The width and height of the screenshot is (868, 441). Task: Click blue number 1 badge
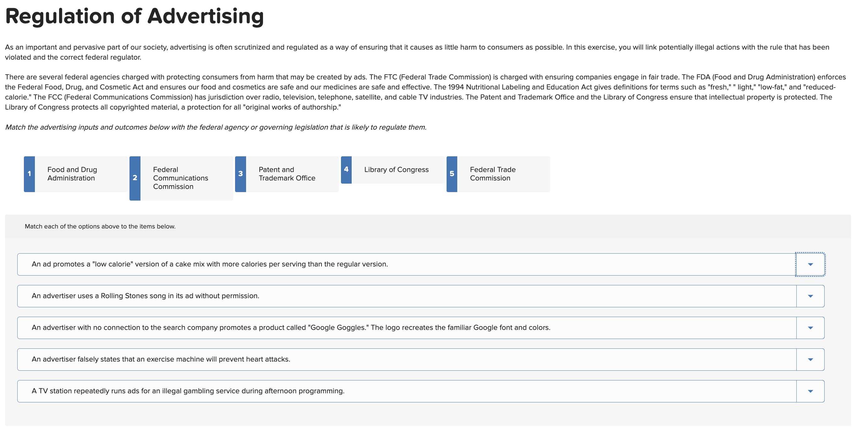tap(29, 174)
